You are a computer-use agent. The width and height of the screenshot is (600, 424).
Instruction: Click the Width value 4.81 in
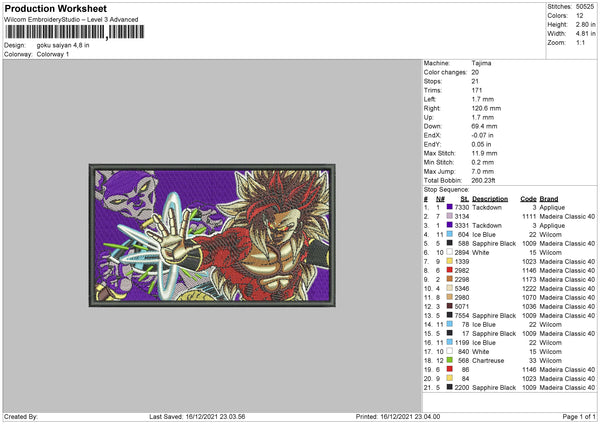[585, 34]
